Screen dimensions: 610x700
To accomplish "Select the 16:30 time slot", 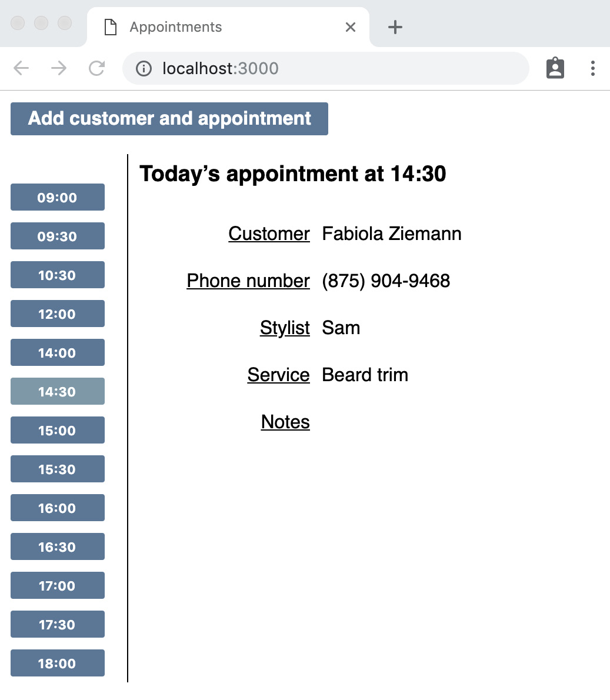I will click(57, 546).
